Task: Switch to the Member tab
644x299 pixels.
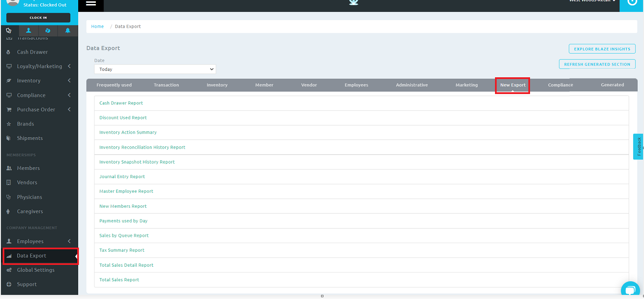Action: [264, 85]
